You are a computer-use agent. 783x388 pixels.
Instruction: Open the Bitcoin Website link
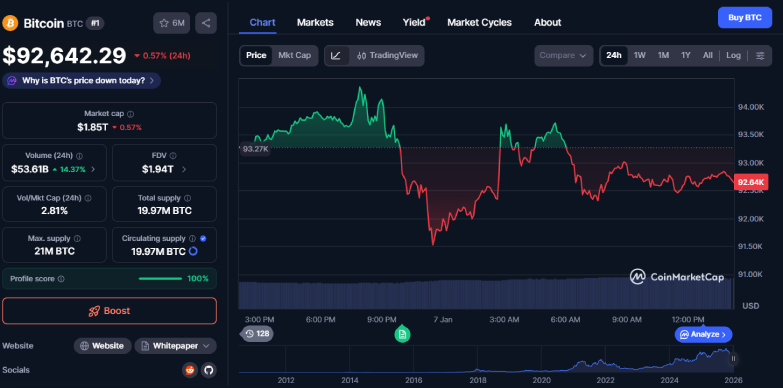pos(102,346)
